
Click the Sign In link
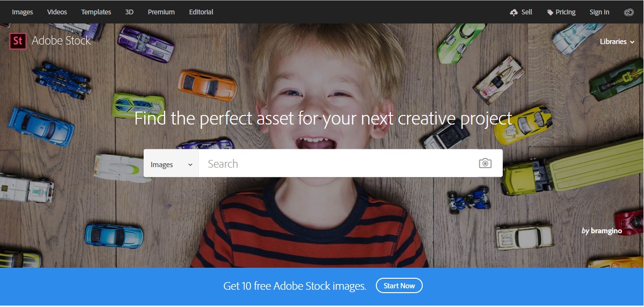coord(599,12)
